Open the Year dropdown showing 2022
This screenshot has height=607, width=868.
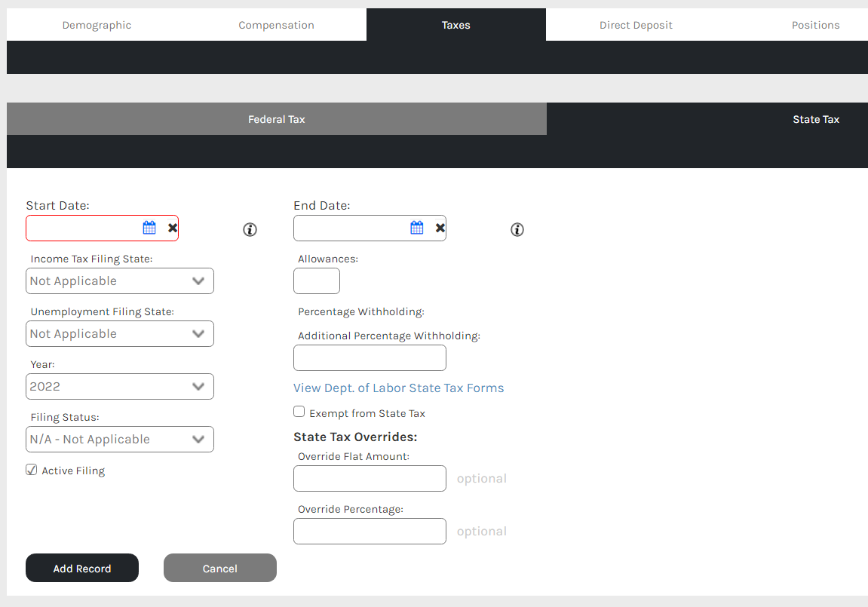point(120,386)
